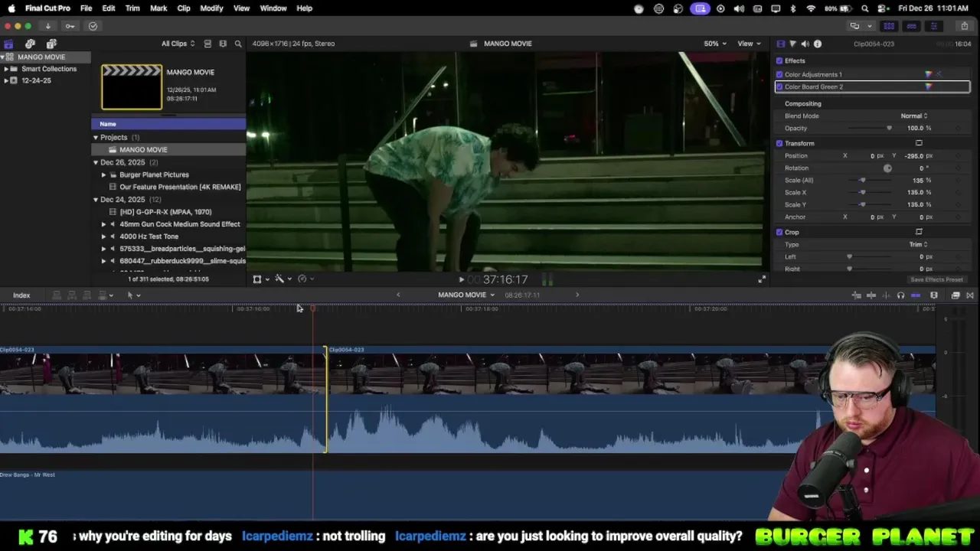Disable the Effects section checkbox
The height and width of the screenshot is (551, 980).
[x=779, y=60]
